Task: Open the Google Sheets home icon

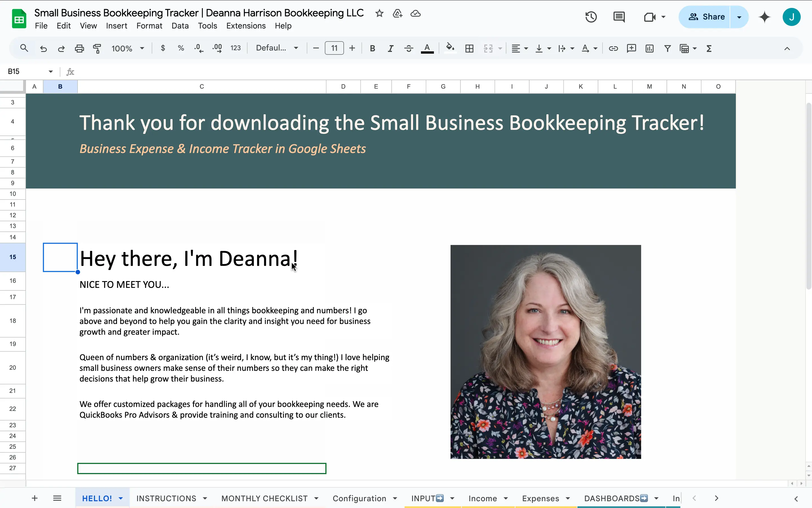Action: pyautogui.click(x=19, y=19)
